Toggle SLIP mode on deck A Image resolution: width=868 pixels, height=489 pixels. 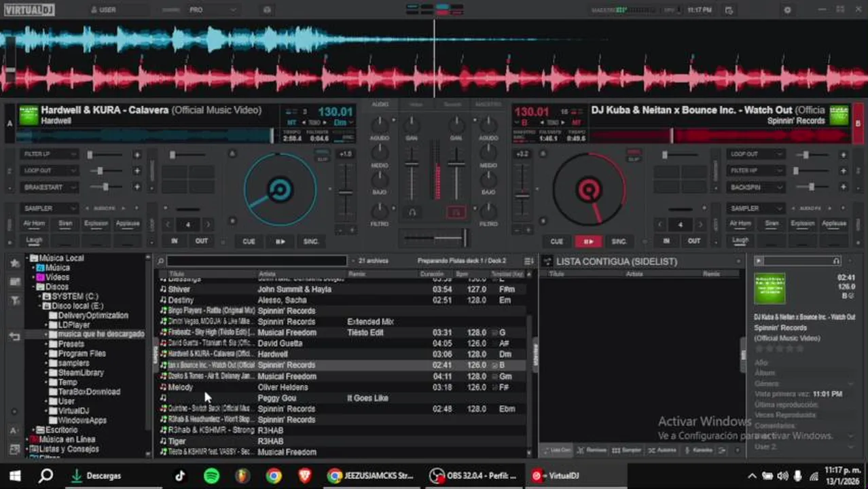click(x=323, y=159)
